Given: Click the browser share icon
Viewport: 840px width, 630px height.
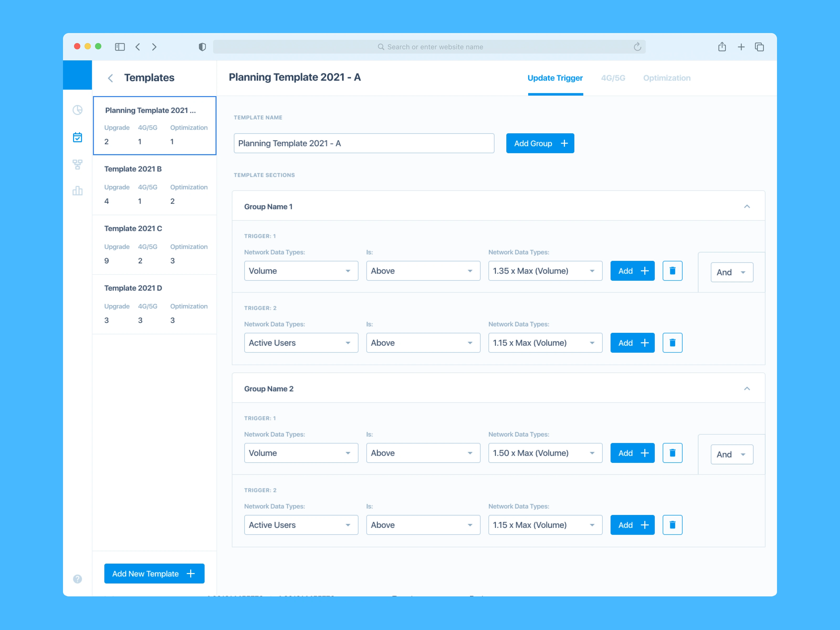Looking at the screenshot, I should point(722,47).
